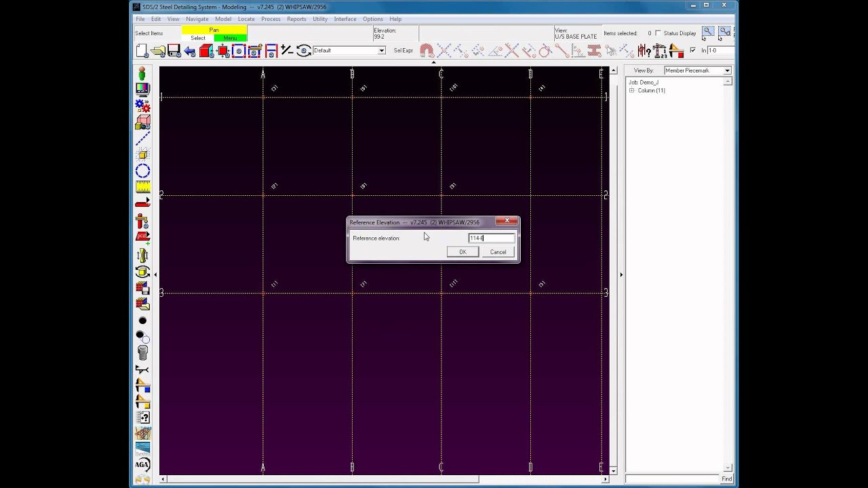Click the circle locate option icon

coord(545,51)
